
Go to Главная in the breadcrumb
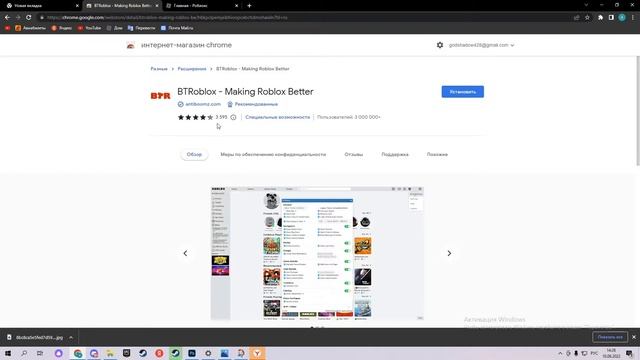(x=159, y=69)
